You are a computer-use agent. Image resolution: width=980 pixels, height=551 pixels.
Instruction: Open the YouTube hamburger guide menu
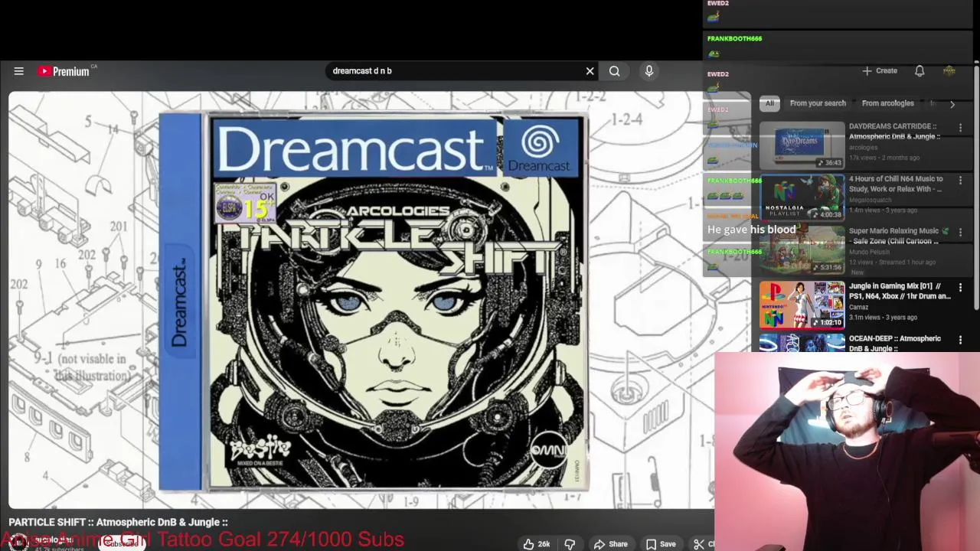point(18,71)
